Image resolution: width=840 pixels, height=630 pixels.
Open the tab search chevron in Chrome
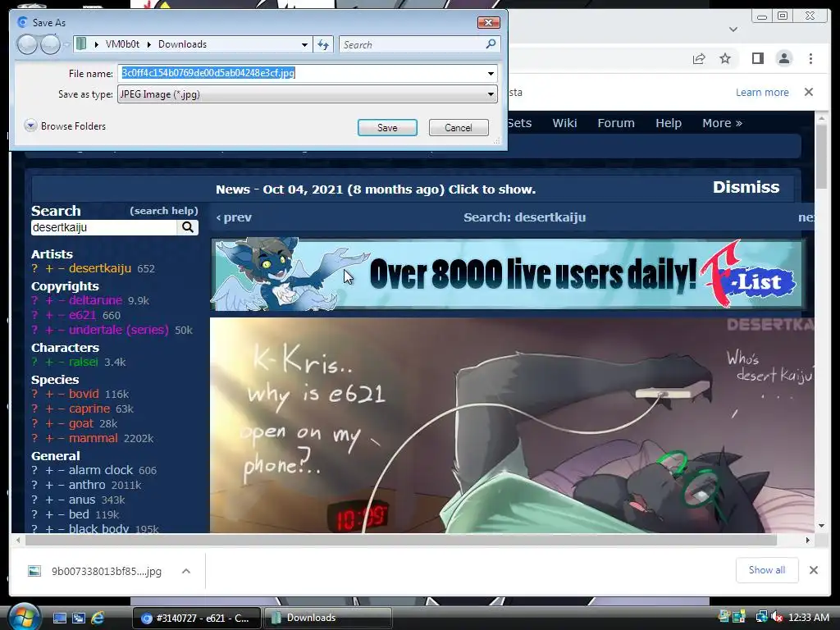(733, 29)
